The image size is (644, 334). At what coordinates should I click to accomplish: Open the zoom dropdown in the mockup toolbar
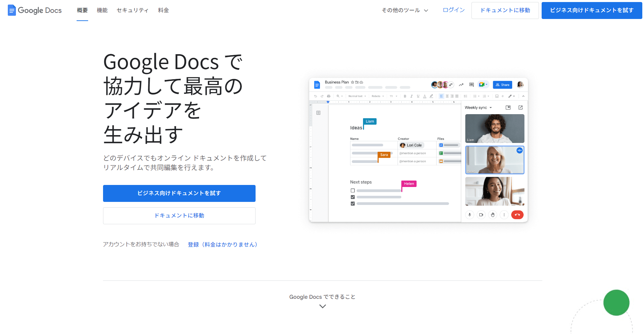click(340, 96)
